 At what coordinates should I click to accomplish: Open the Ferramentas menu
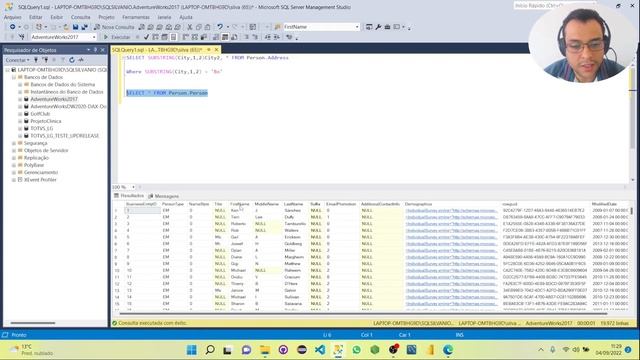(136, 17)
